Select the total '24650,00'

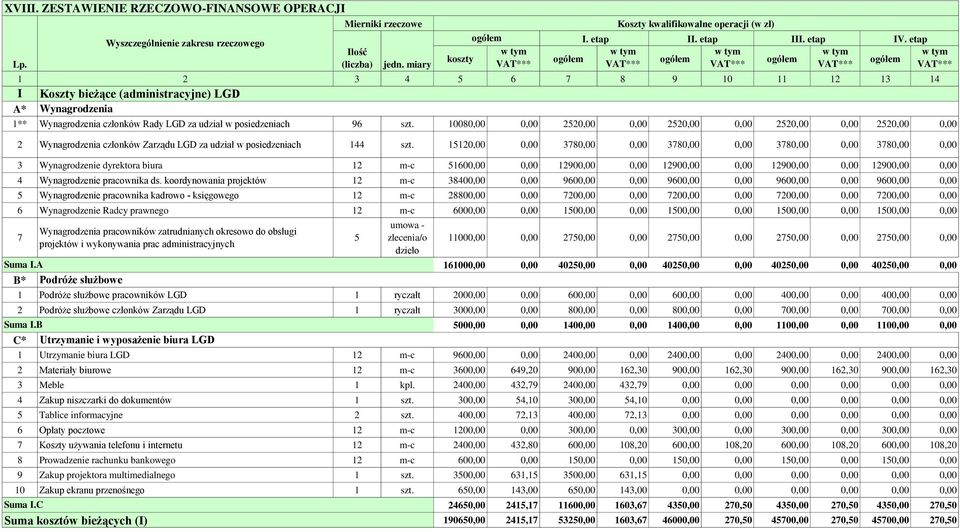[467, 505]
